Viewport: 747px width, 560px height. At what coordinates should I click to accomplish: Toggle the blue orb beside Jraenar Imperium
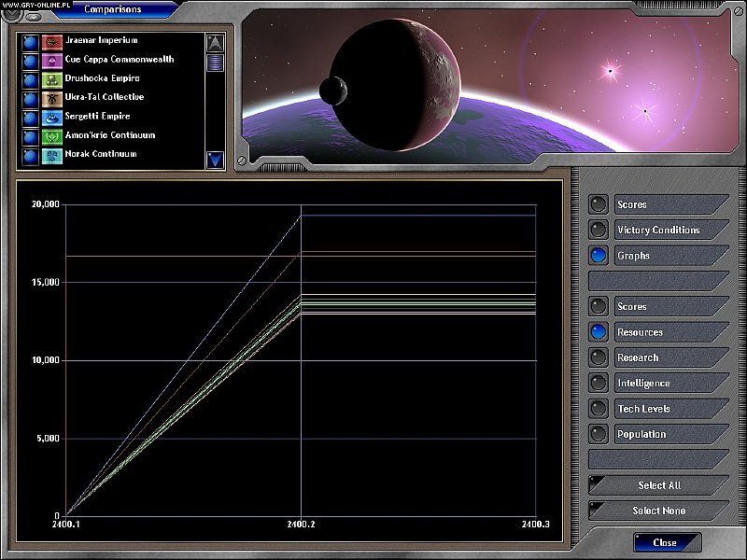click(30, 41)
